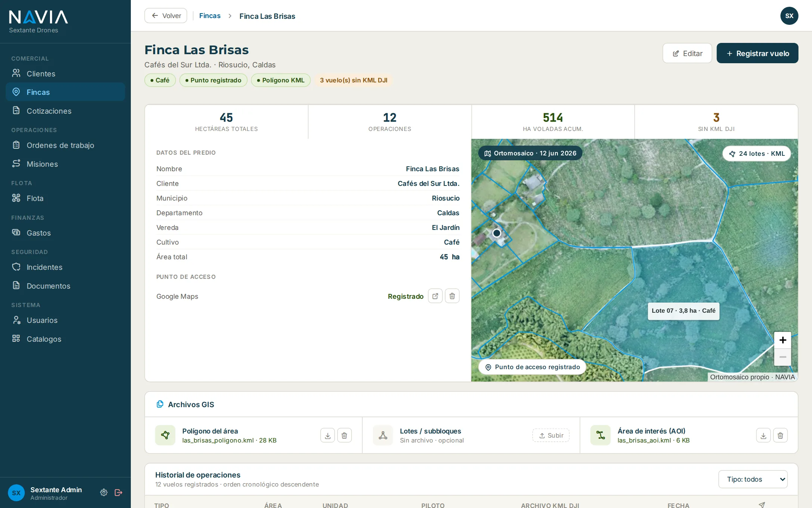Upload lots file with Subir button

[x=551, y=435]
